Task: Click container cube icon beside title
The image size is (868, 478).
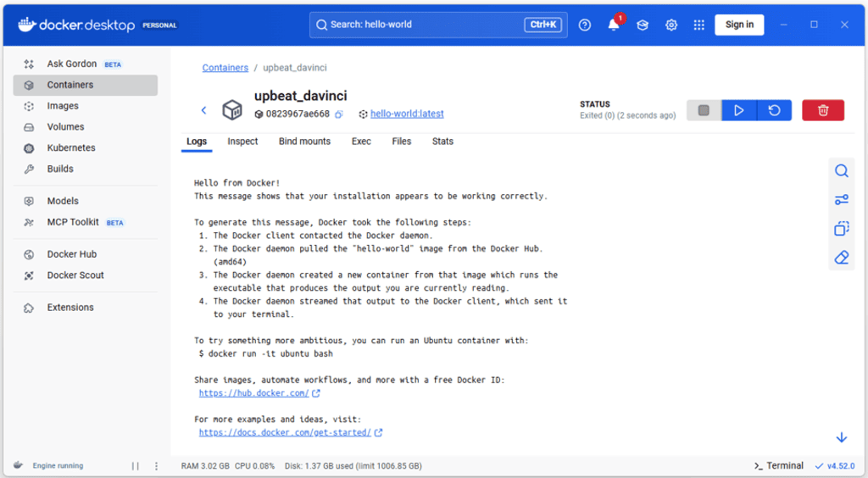Action: [x=232, y=110]
